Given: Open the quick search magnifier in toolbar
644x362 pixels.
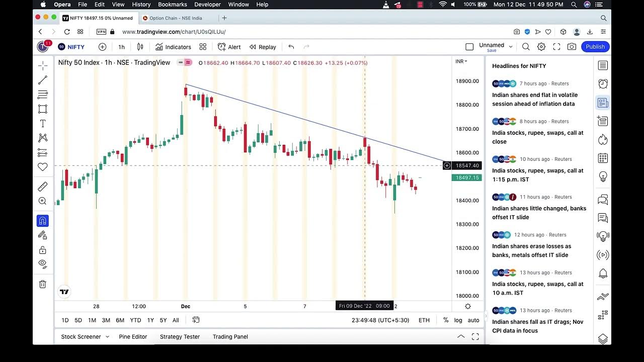Looking at the screenshot, I should (526, 47).
